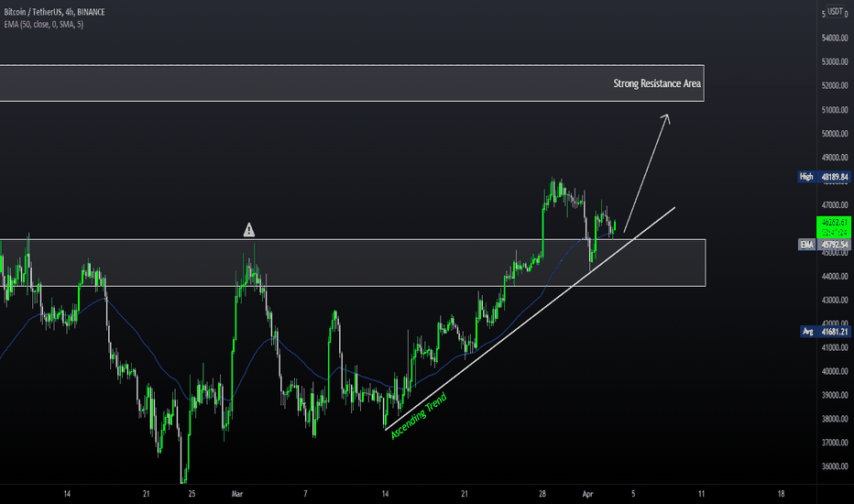Screen dimensions: 854x504
Task: Click the 'Mar' date on time axis
Action: click(x=237, y=494)
